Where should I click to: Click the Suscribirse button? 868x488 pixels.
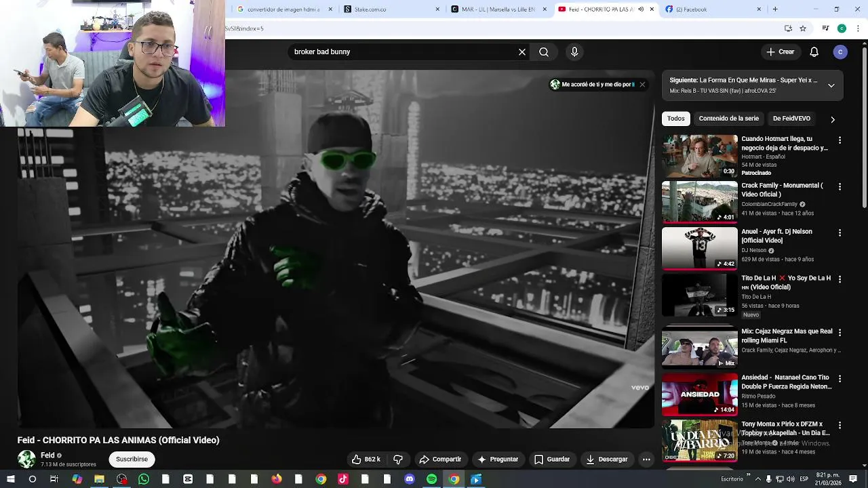pos(132,460)
